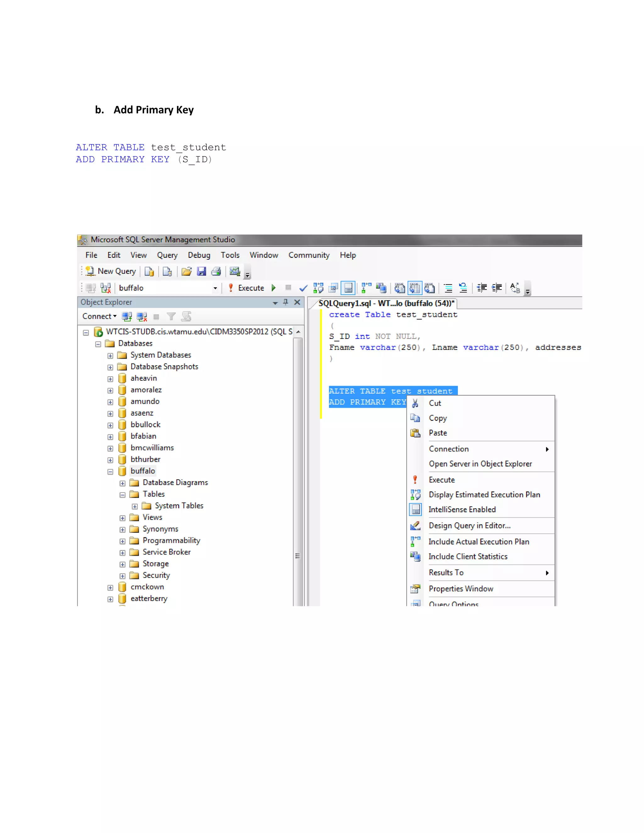
Task: Expand the aheavin database node
Action: 110,379
